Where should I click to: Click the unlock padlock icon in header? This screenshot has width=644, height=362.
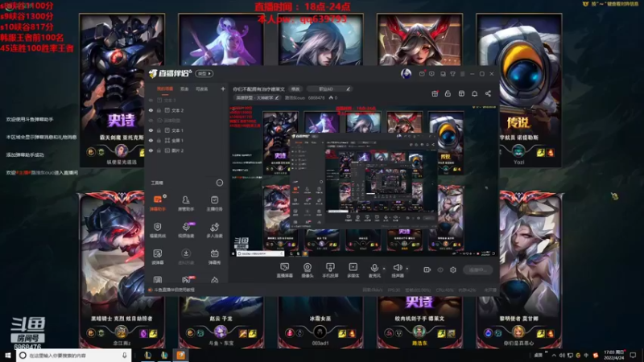(x=448, y=93)
